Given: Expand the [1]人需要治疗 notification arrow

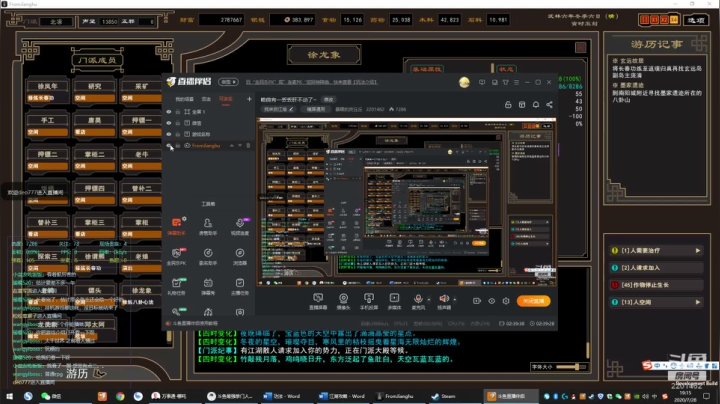Looking at the screenshot, I should tap(698, 251).
